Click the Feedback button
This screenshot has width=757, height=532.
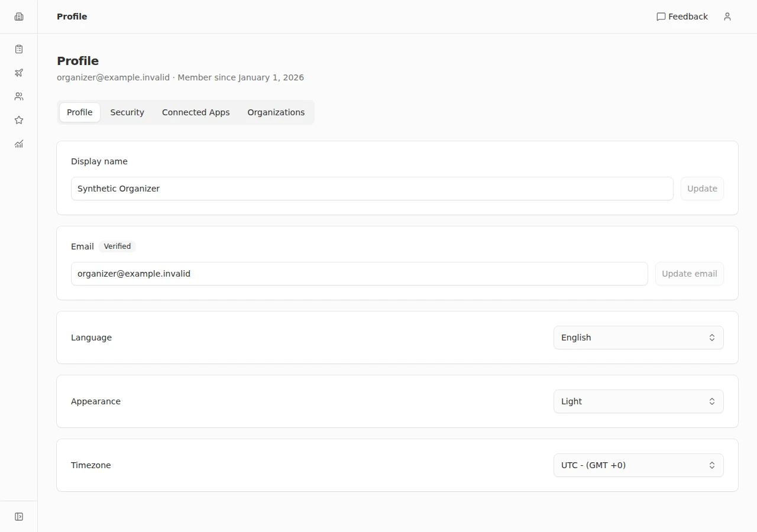pos(682,17)
